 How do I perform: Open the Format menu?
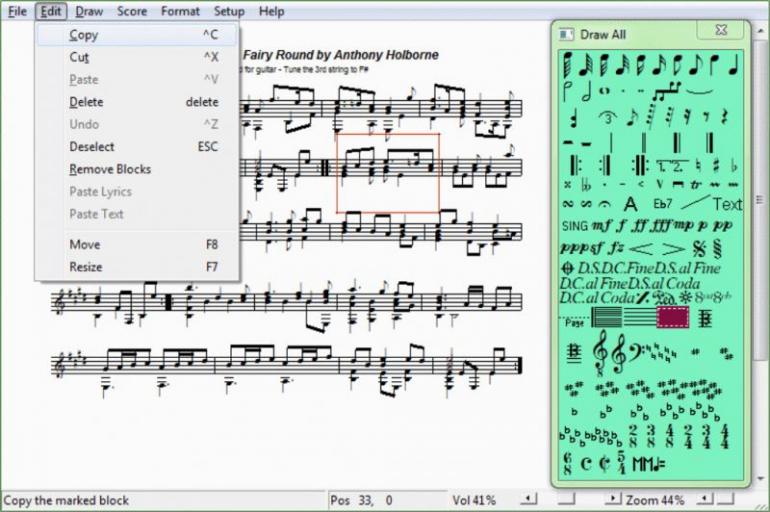click(180, 11)
